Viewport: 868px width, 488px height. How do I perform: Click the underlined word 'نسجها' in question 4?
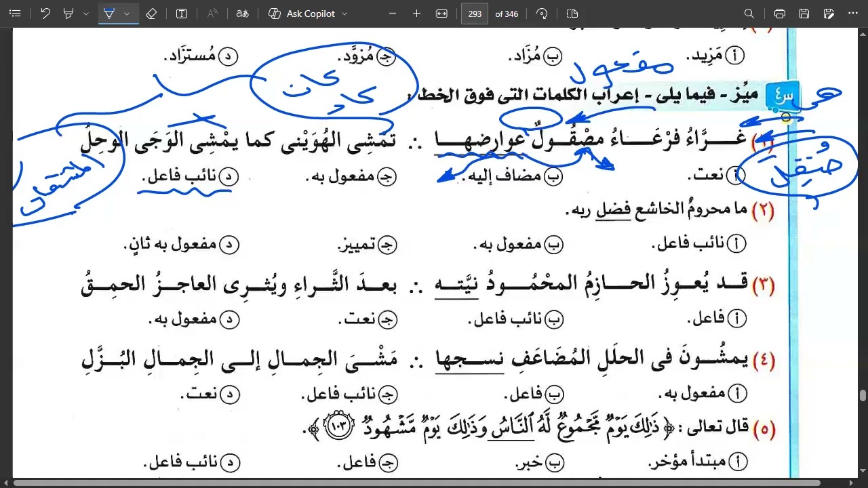tap(469, 359)
